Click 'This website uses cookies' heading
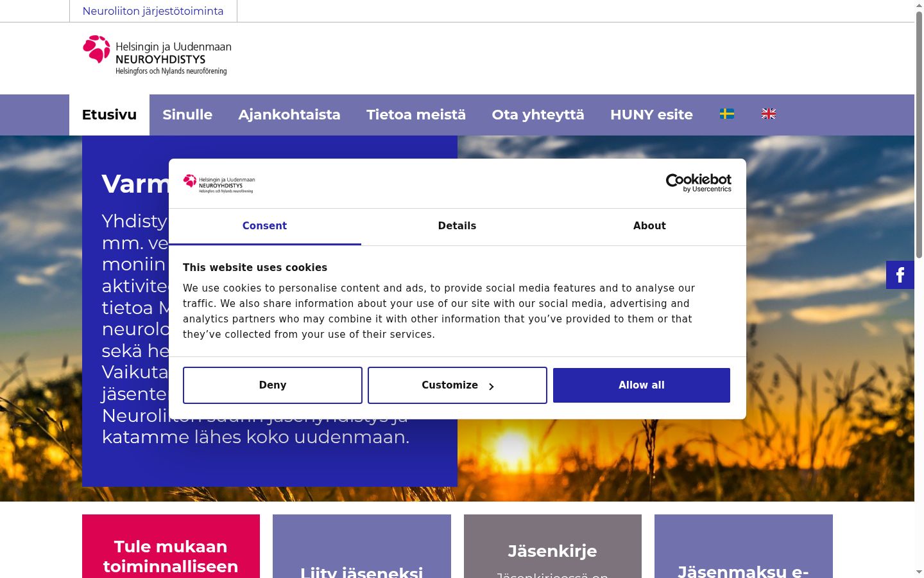 [255, 268]
